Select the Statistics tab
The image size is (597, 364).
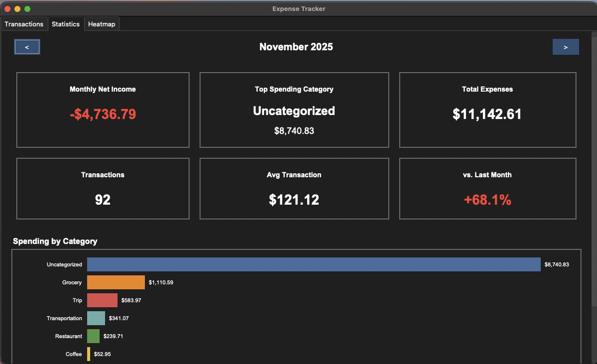[65, 24]
